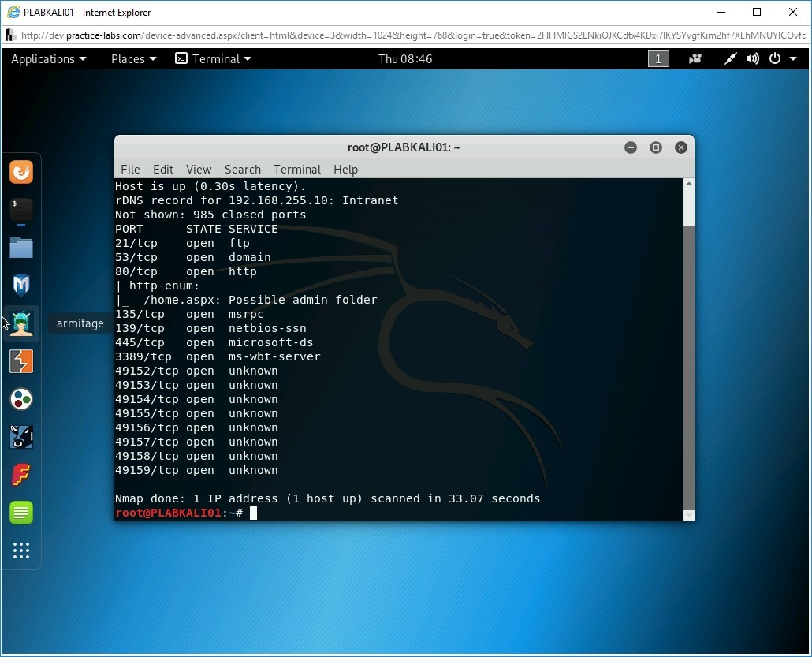Open the Terminal icon in the dock
The image size is (812, 657).
pos(21,210)
